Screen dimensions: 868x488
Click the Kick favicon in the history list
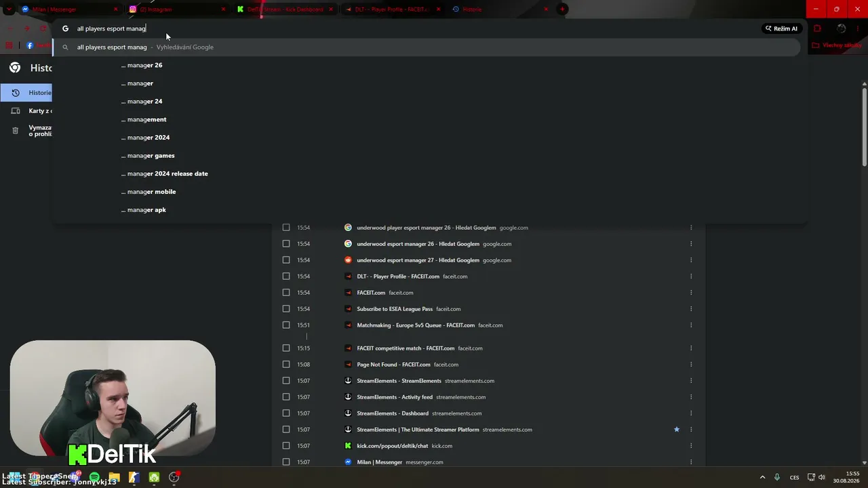(x=348, y=446)
